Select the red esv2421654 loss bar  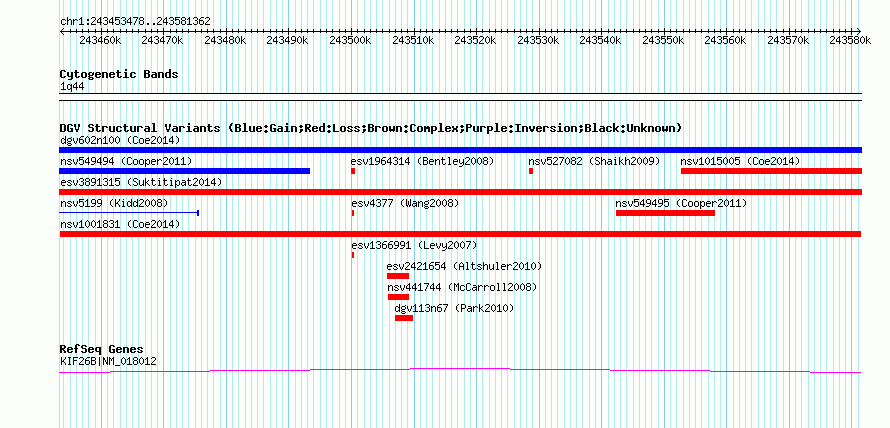coord(398,276)
